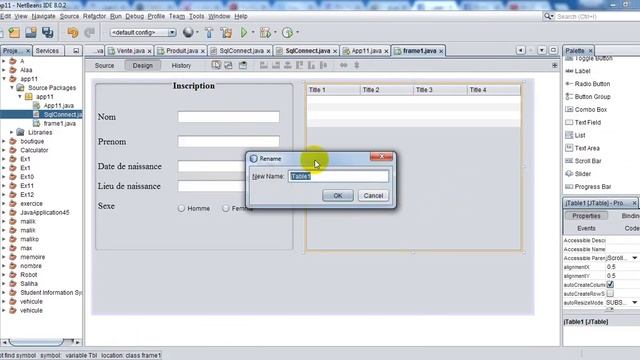Expand the Libraries node

coord(12,132)
